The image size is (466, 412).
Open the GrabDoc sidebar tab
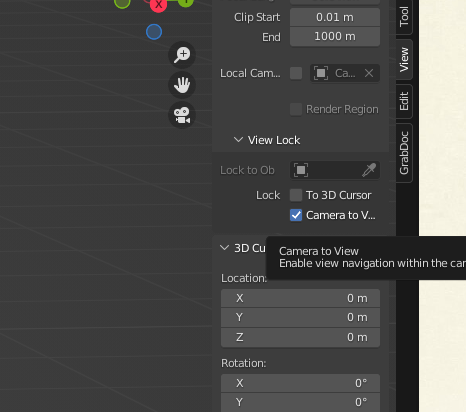[404, 153]
